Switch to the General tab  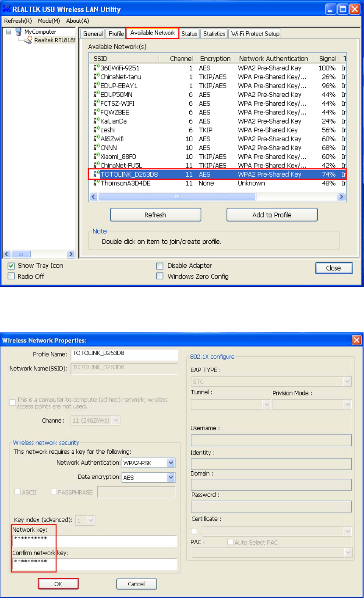coord(93,34)
